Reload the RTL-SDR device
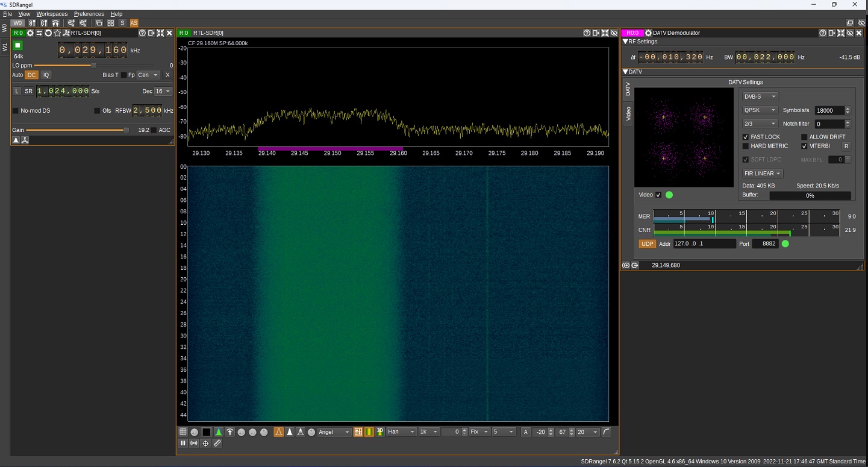This screenshot has width=868, height=467. (48, 33)
